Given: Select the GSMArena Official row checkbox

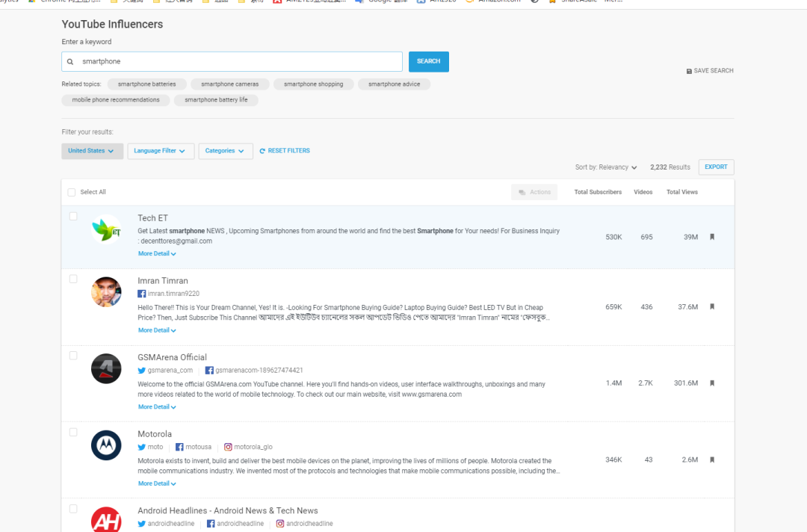Looking at the screenshot, I should click(x=73, y=356).
